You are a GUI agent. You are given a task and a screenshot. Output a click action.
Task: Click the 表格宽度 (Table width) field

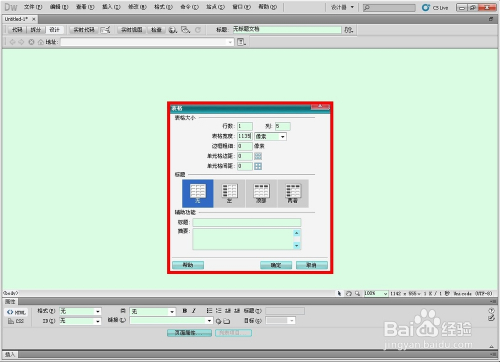[245, 136]
